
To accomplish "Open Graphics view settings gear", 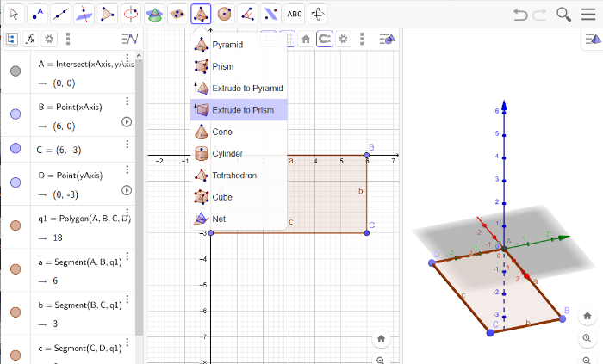I will [343, 39].
